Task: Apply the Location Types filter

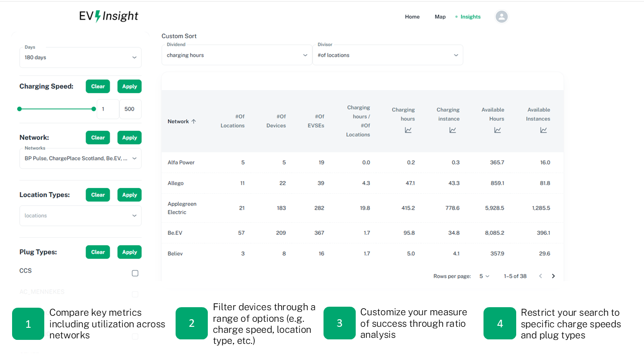Action: (129, 195)
